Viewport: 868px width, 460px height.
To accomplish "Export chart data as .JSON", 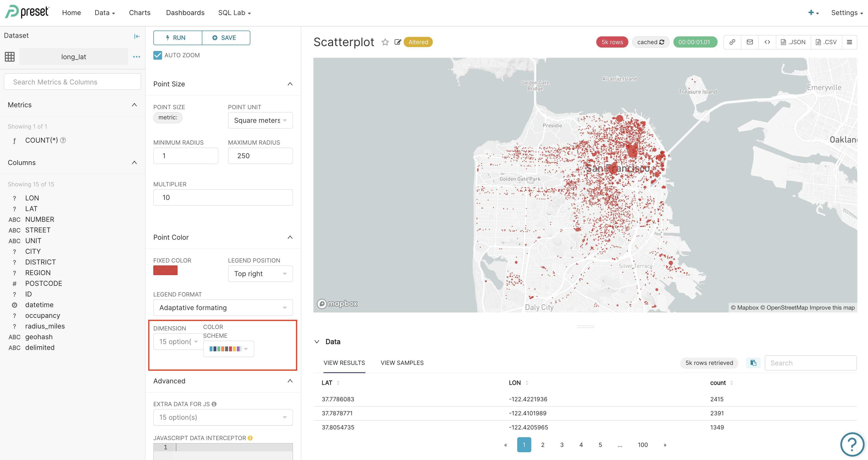I will tap(793, 42).
